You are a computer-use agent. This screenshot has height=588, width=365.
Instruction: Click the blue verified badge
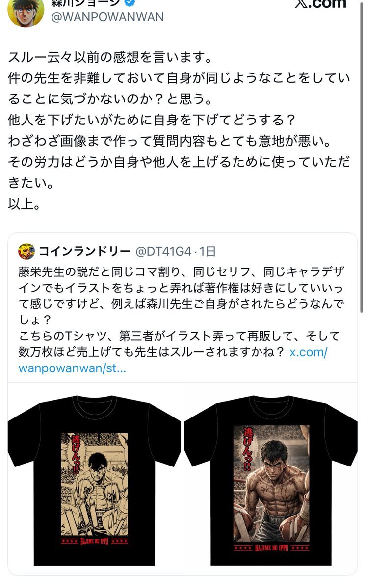[x=130, y=3]
